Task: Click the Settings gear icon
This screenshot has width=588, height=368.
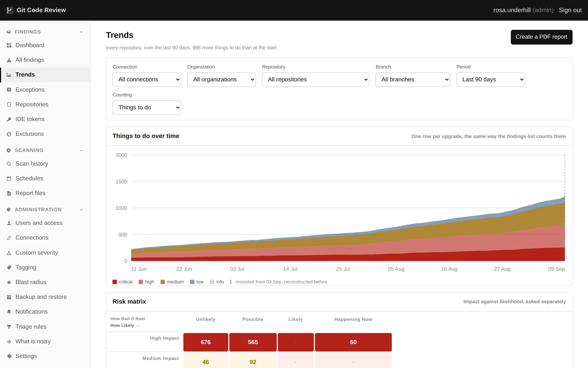Action: 9,356
